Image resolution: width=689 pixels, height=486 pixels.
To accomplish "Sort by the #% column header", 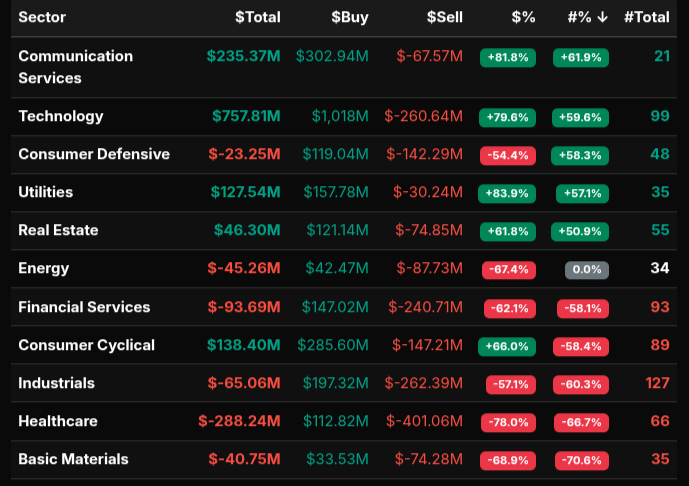I will 587,17.
